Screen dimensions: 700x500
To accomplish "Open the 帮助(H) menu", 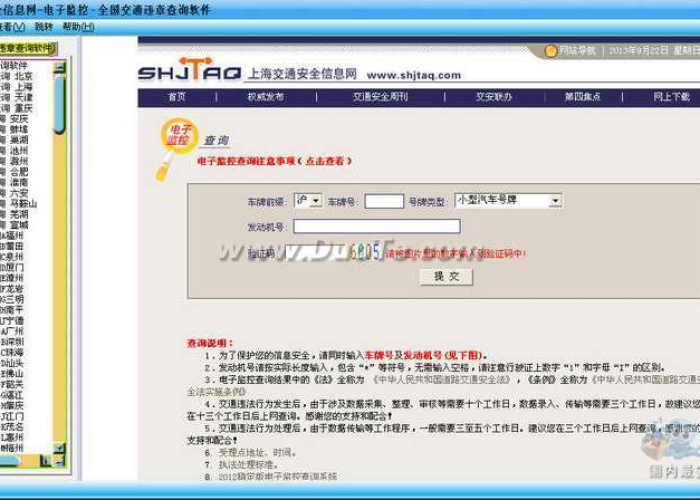I will point(78,27).
